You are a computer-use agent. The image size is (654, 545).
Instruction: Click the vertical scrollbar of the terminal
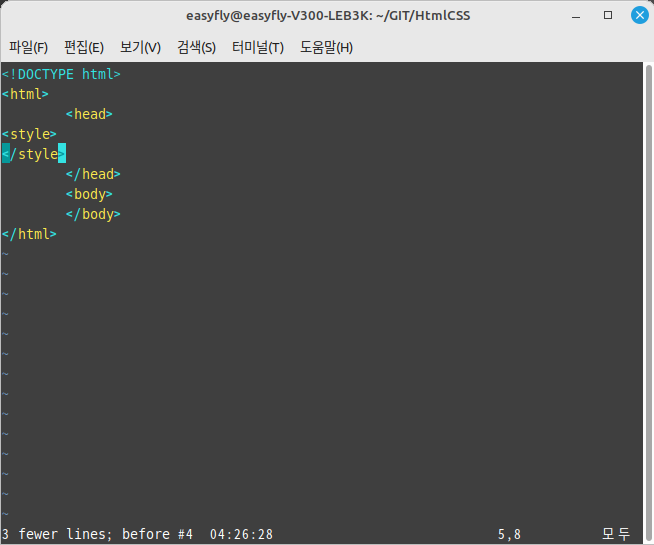pyautogui.click(x=649, y=302)
